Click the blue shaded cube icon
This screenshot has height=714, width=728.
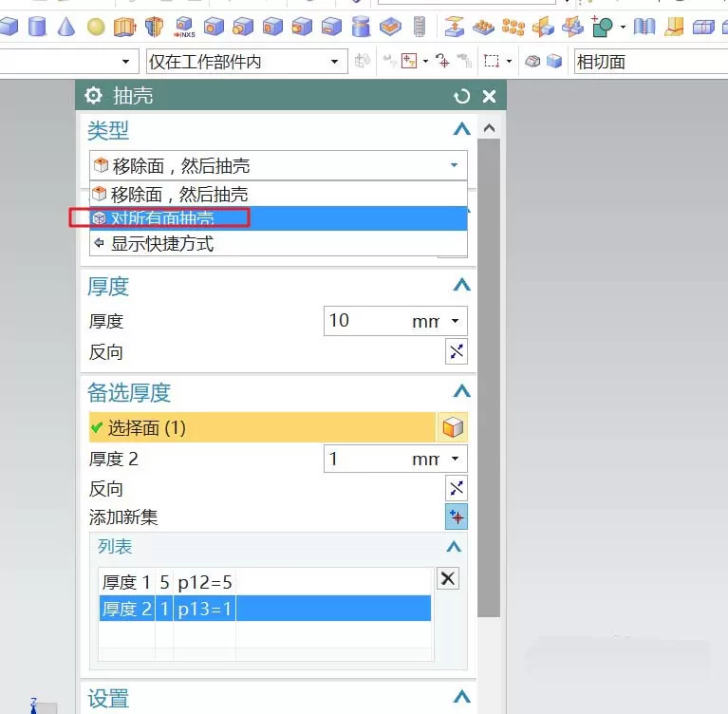(x=554, y=61)
